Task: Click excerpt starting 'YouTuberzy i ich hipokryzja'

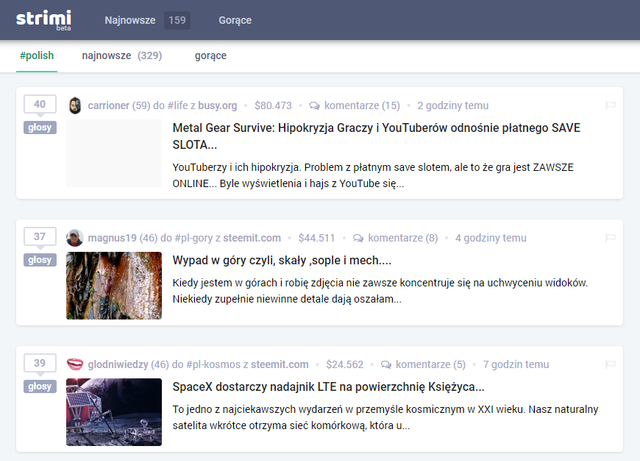Action: [x=373, y=175]
